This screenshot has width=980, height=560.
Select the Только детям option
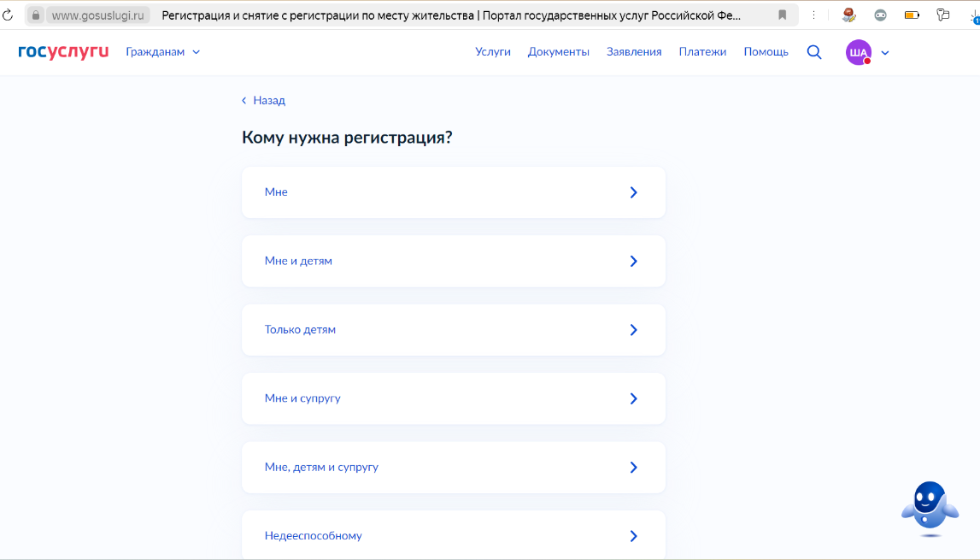click(453, 330)
